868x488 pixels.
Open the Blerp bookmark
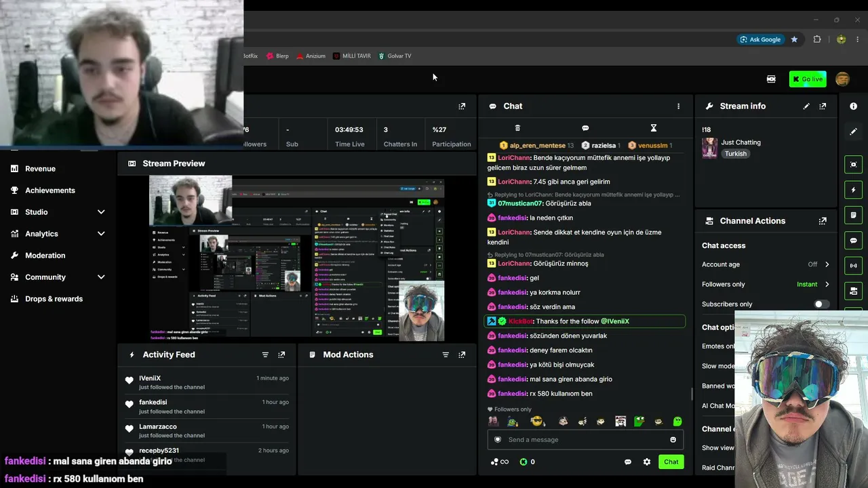click(x=278, y=56)
